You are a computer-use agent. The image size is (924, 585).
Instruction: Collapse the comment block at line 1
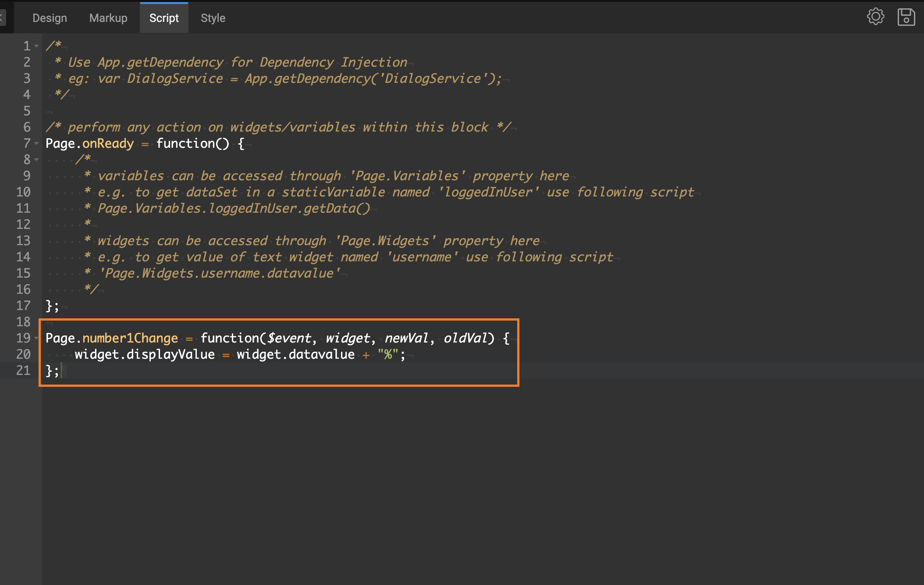36,46
